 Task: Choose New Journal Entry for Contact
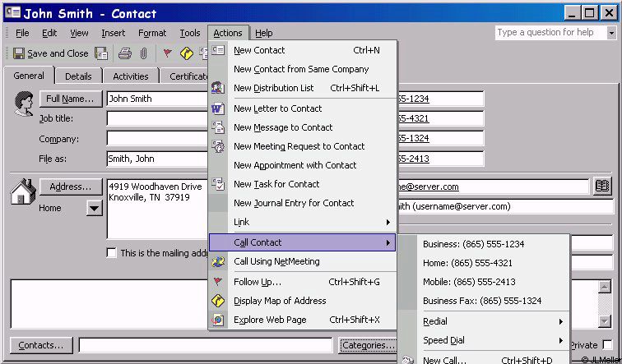click(302, 203)
